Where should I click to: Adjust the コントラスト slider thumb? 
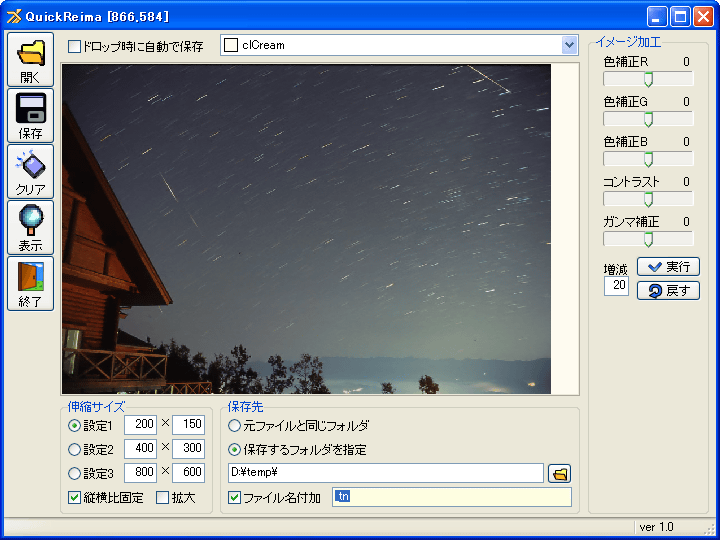coord(648,199)
